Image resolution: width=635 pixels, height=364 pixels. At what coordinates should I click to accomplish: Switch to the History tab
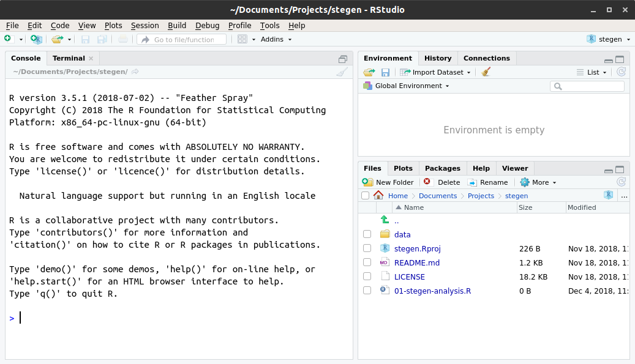438,58
